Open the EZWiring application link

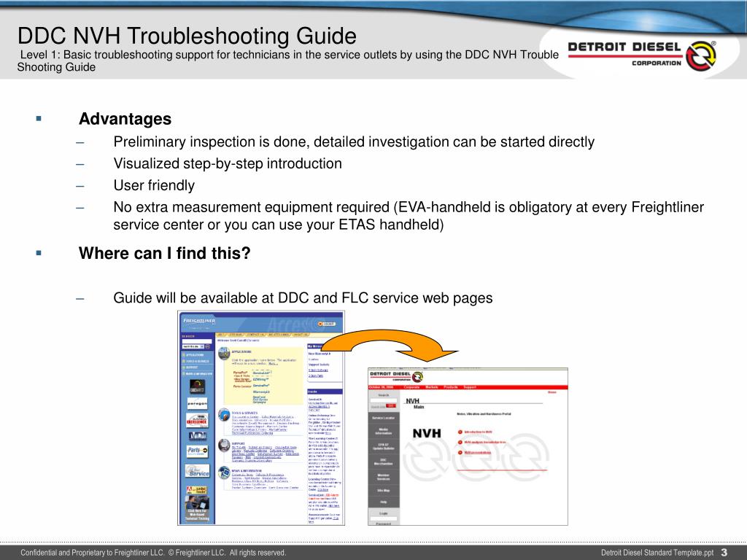pos(260,379)
